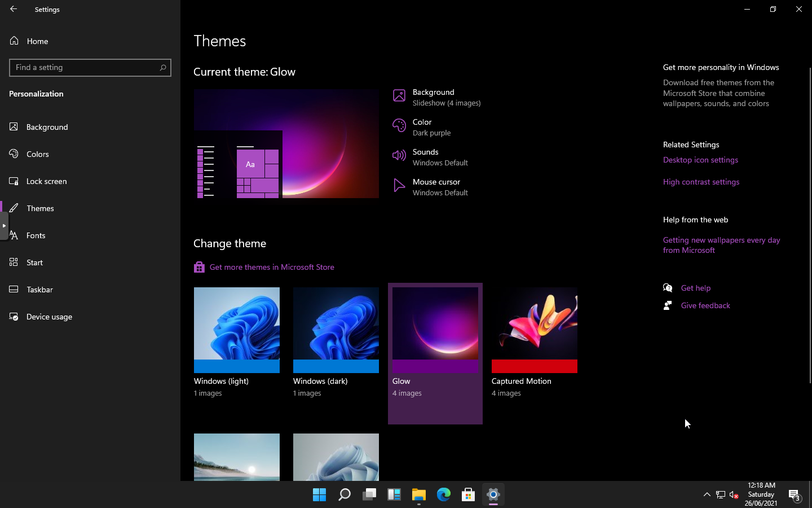Click the Find a setting search box
This screenshot has width=812, height=508.
point(90,68)
